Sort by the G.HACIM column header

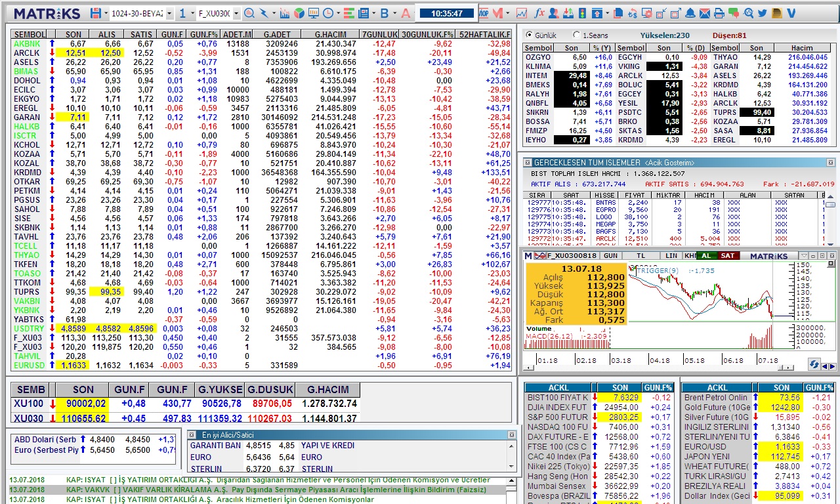(329, 34)
